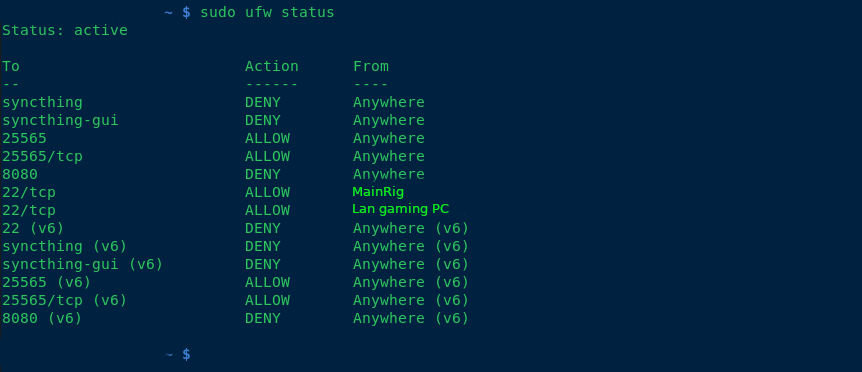This screenshot has width=862, height=372.
Task: Click the 'Lan gaming PC' source label
Action: [401, 209]
